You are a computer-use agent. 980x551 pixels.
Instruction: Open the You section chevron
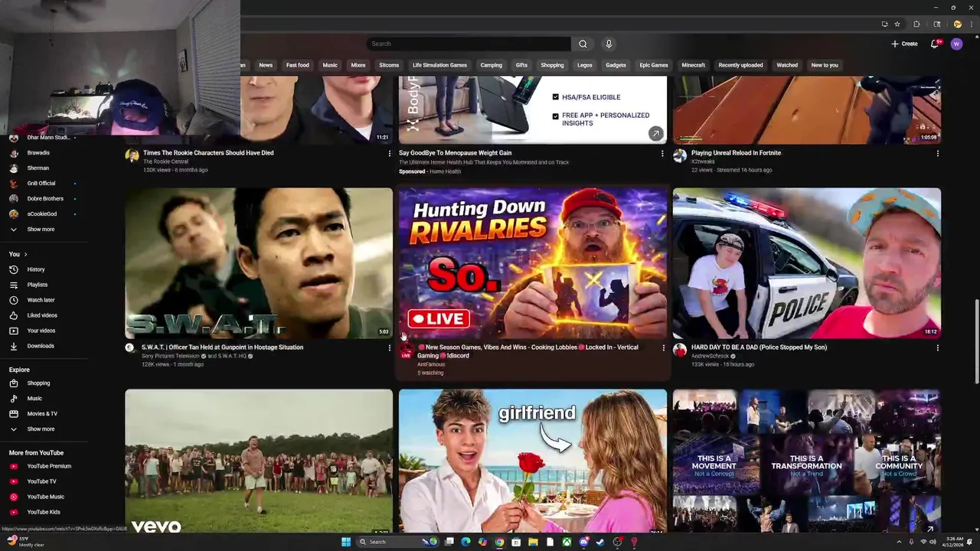tap(25, 254)
